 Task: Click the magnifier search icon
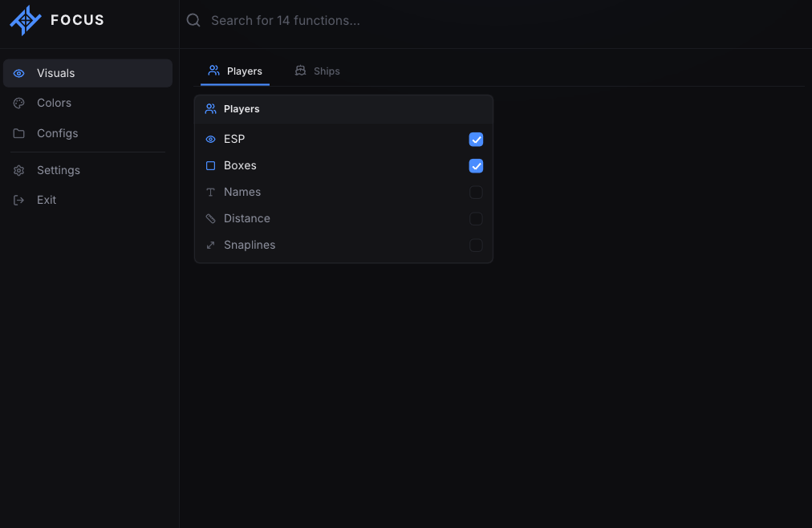coord(193,20)
